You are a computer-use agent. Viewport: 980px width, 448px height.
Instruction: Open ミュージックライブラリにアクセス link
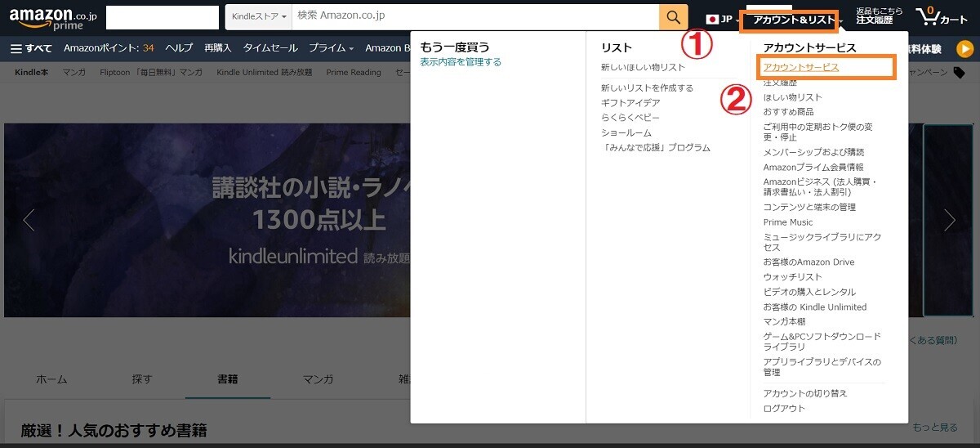822,242
